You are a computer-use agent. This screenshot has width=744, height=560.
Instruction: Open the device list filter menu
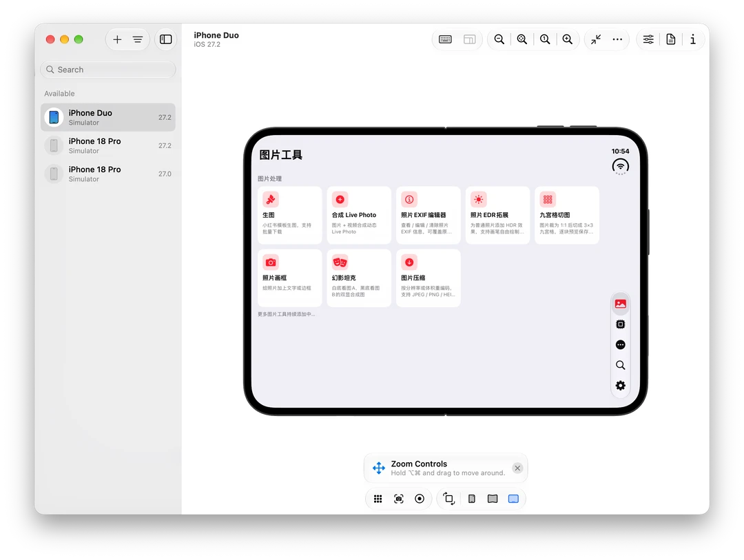click(138, 39)
